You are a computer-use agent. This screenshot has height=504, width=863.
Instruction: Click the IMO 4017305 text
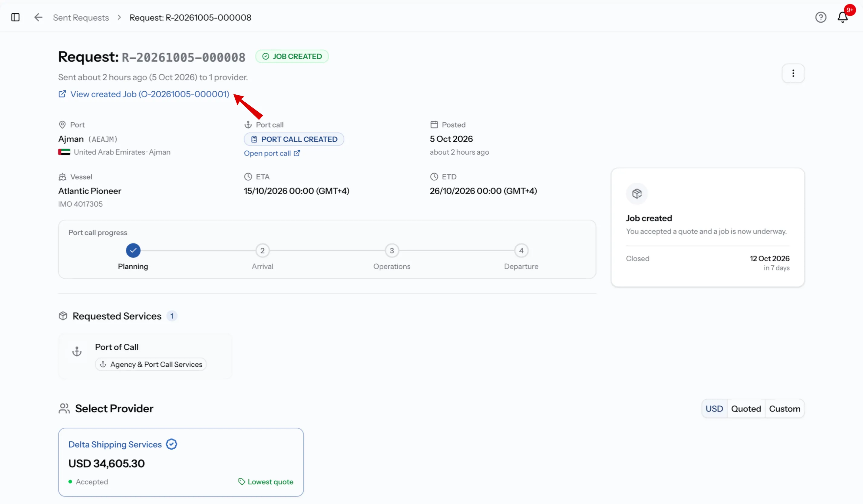click(x=80, y=204)
